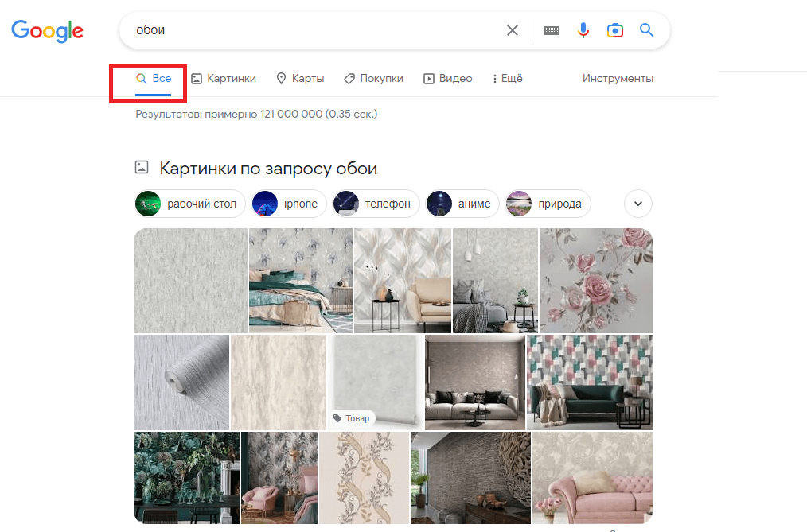
Task: Switch to the 'Картинки' tab
Action: point(224,79)
